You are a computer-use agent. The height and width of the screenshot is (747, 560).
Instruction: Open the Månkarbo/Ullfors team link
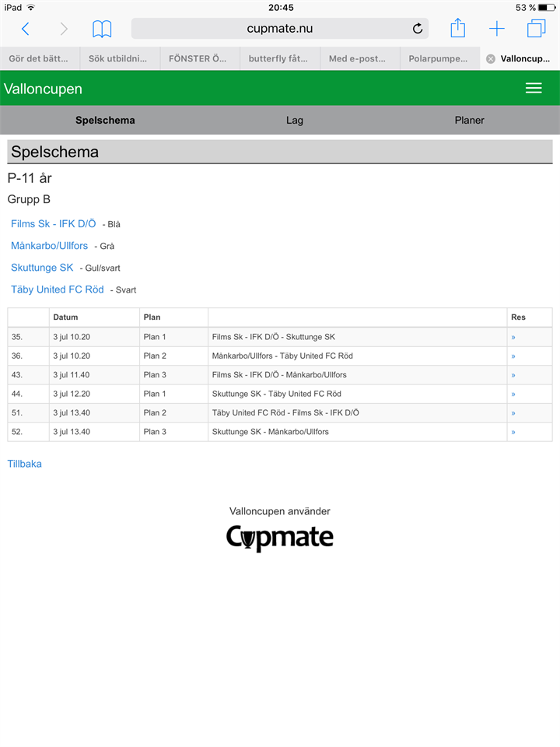49,246
